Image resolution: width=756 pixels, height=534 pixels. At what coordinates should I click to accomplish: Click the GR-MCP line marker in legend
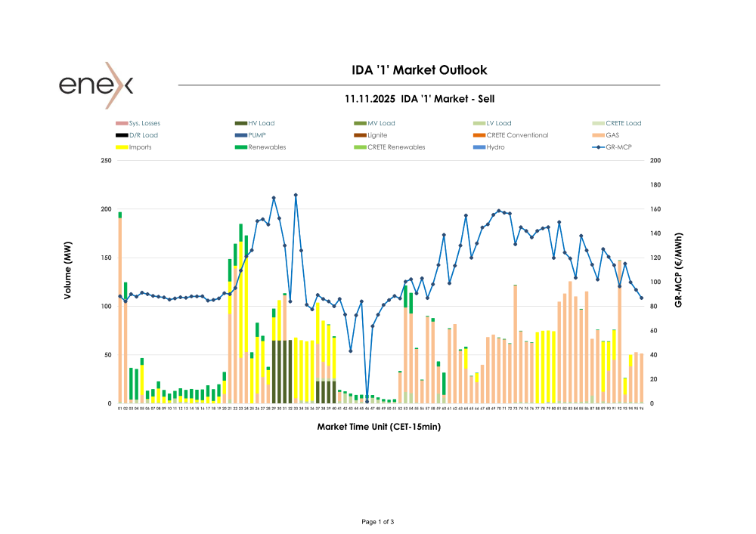pos(600,147)
